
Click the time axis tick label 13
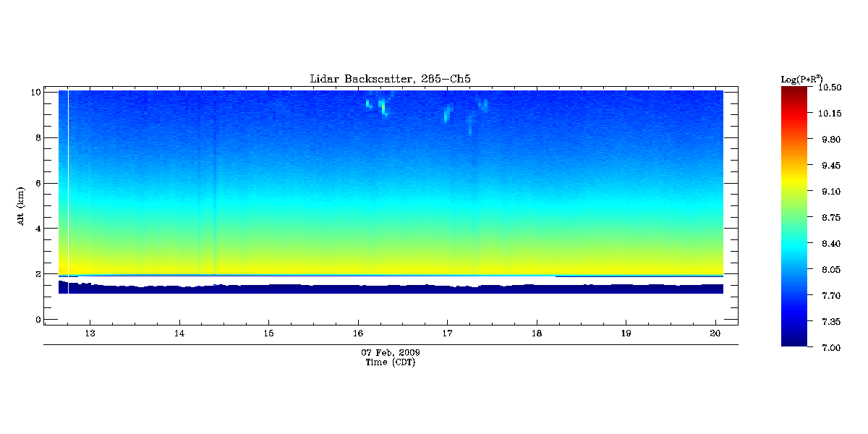(90, 333)
